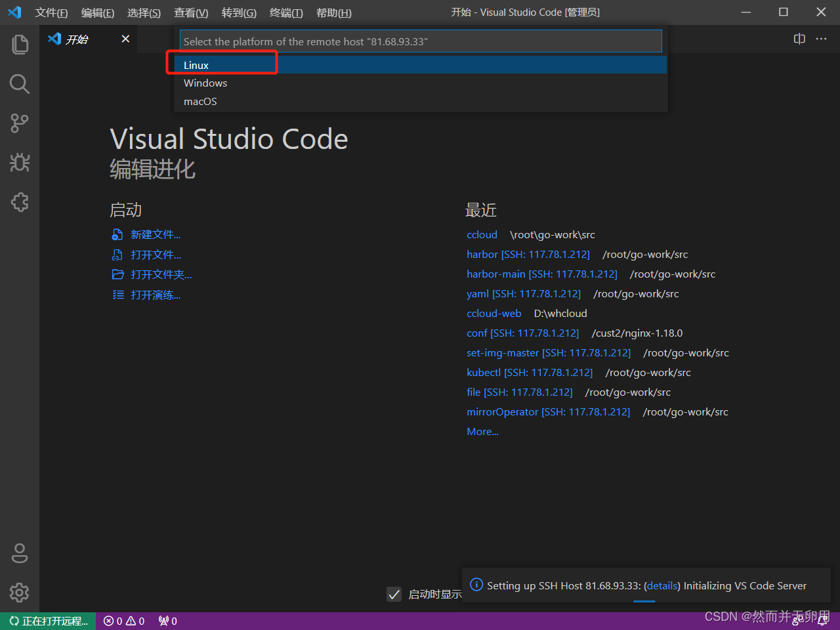Click the VS Code logo in title bar
The image size is (840, 630).
click(14, 12)
